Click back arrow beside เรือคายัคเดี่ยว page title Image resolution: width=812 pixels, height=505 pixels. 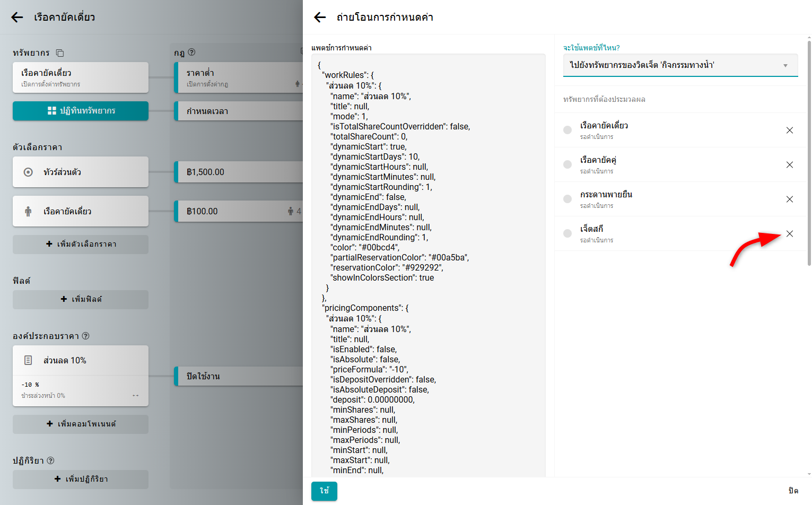click(x=17, y=18)
